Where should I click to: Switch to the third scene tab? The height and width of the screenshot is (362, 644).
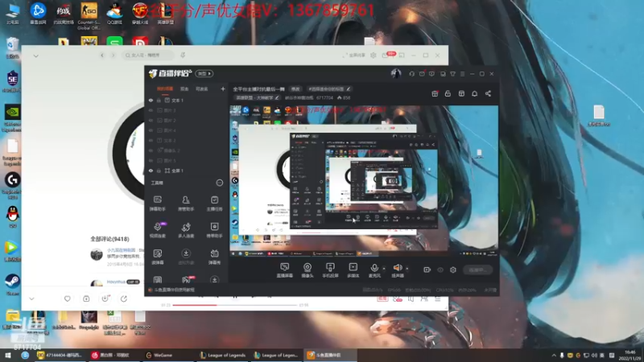coord(202,88)
